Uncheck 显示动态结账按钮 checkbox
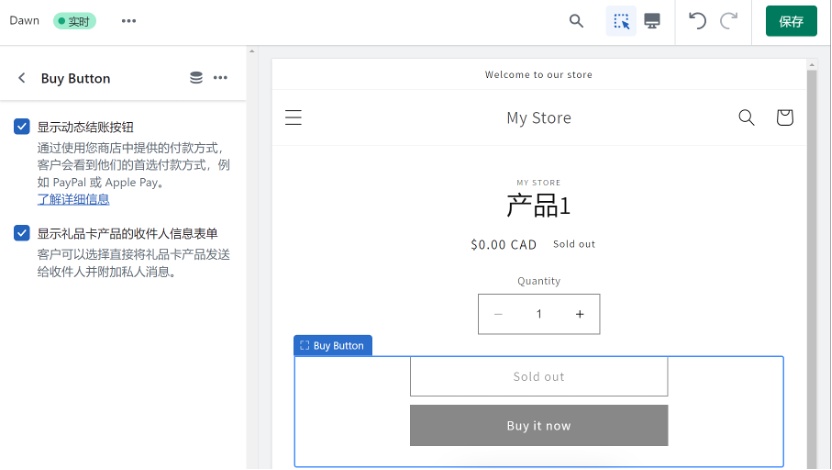Screen dimensions: 832x470 [x=21, y=127]
